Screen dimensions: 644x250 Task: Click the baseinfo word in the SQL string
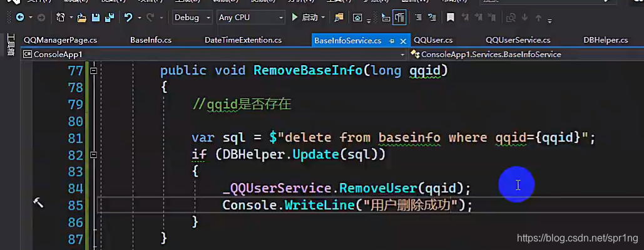pos(409,138)
